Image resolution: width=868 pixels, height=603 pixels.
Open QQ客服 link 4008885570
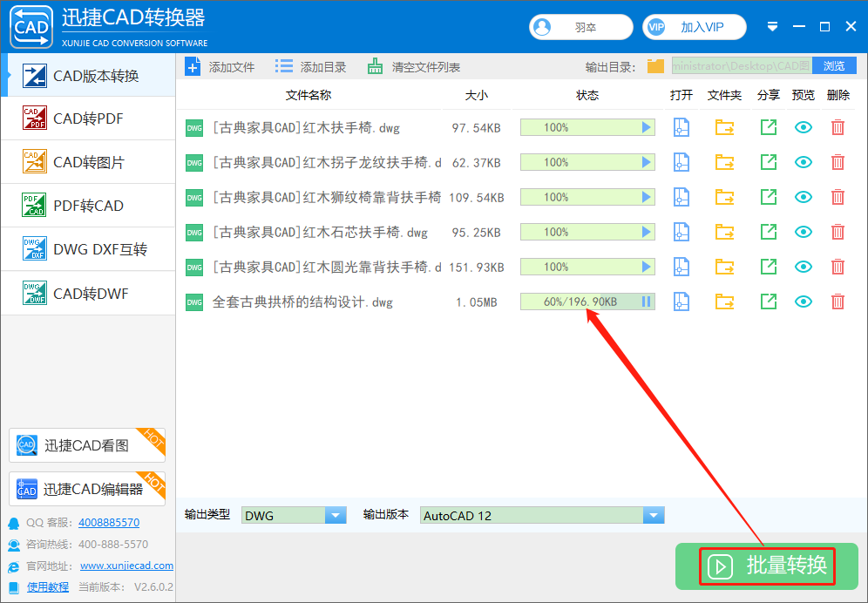pos(109,522)
